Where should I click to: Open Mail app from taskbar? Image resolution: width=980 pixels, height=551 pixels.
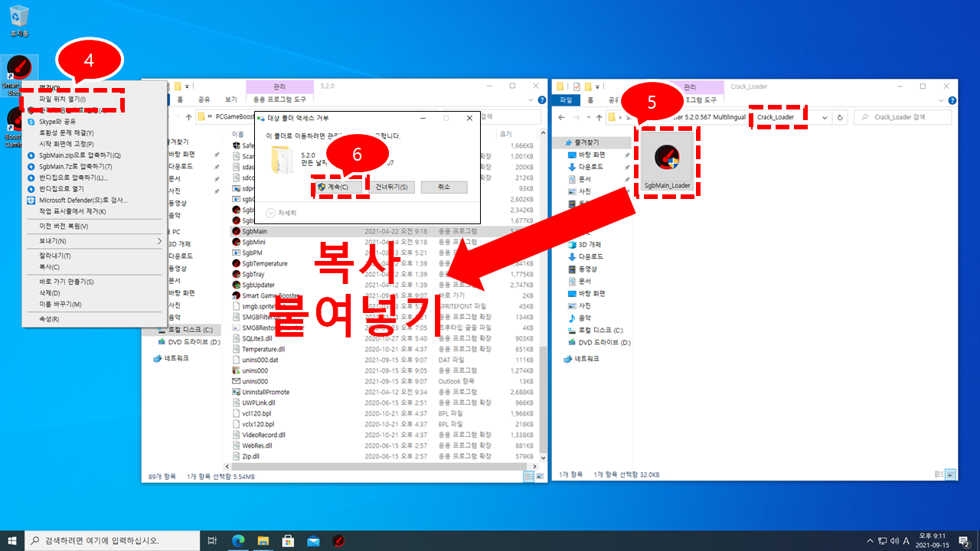(313, 540)
